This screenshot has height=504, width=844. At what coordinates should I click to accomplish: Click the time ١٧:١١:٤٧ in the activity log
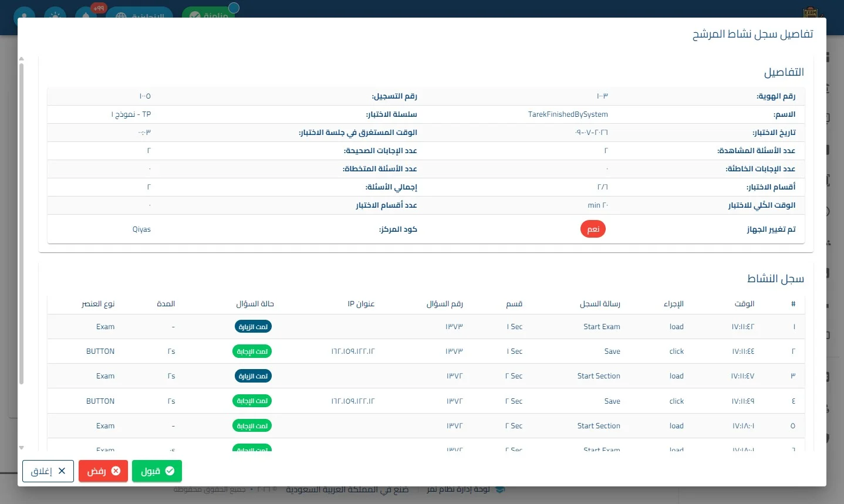pyautogui.click(x=742, y=376)
